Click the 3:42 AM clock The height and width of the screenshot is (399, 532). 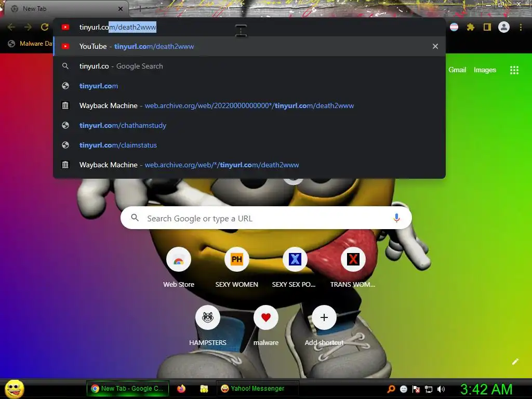(x=486, y=389)
